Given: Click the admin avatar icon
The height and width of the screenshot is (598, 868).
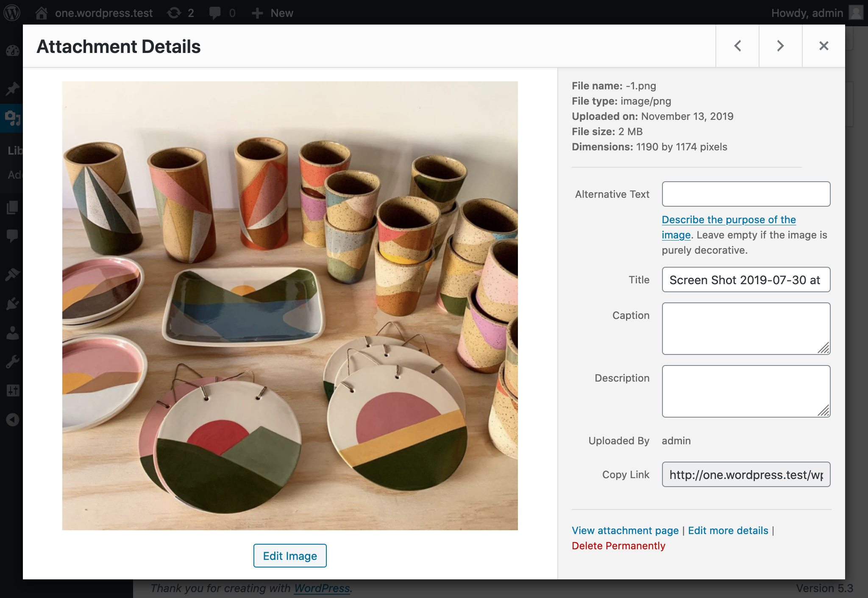Looking at the screenshot, I should [x=856, y=13].
